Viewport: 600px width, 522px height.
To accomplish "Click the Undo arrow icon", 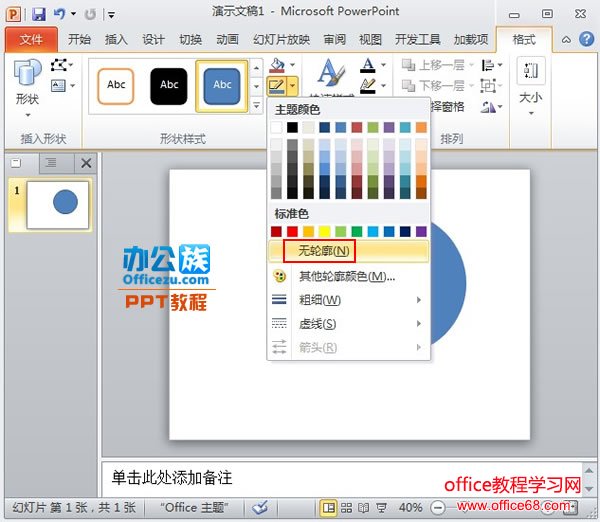I will (x=59, y=14).
